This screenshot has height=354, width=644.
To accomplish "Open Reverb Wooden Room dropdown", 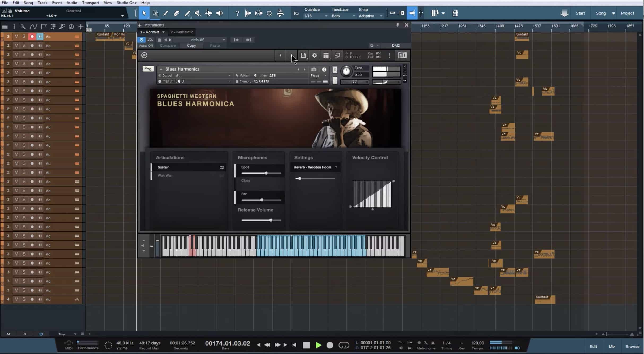I will tap(315, 167).
